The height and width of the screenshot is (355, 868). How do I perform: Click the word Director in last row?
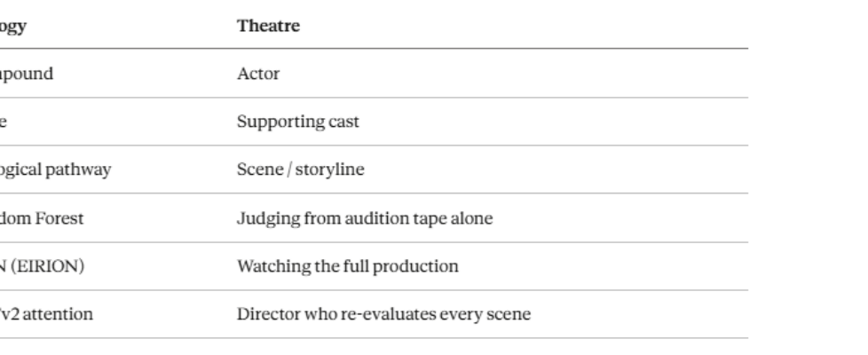click(x=264, y=314)
